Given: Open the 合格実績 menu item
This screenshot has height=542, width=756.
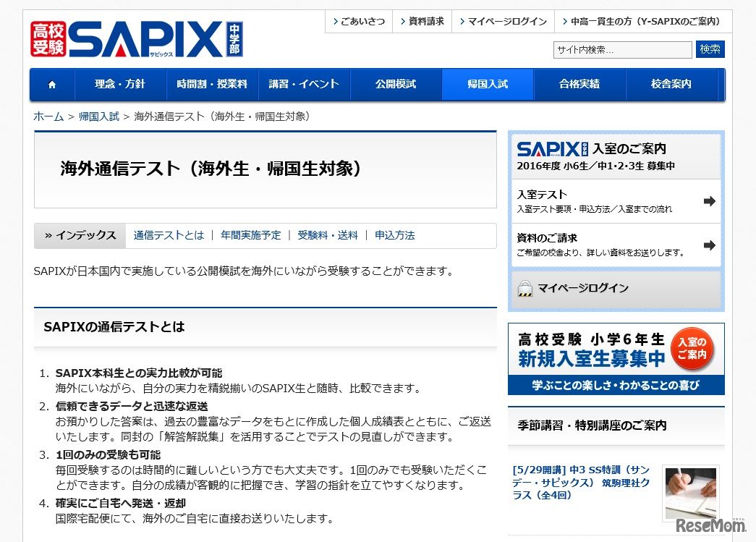Looking at the screenshot, I should tap(580, 84).
